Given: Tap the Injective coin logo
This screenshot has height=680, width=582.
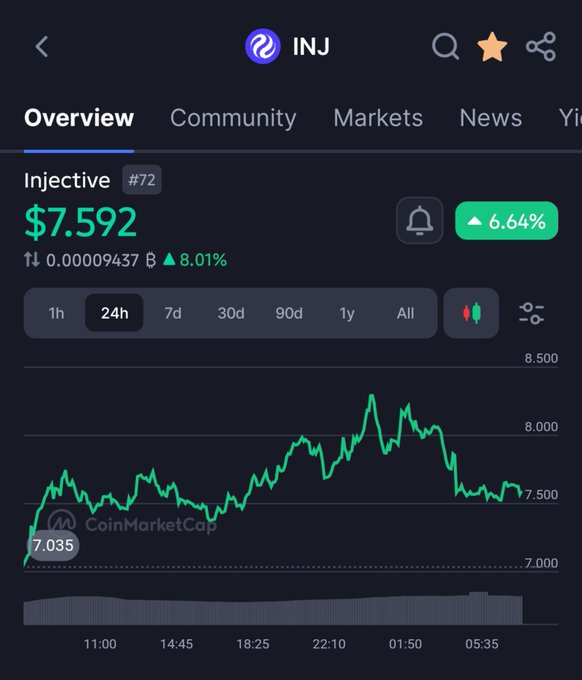Looking at the screenshot, I should coord(263,46).
